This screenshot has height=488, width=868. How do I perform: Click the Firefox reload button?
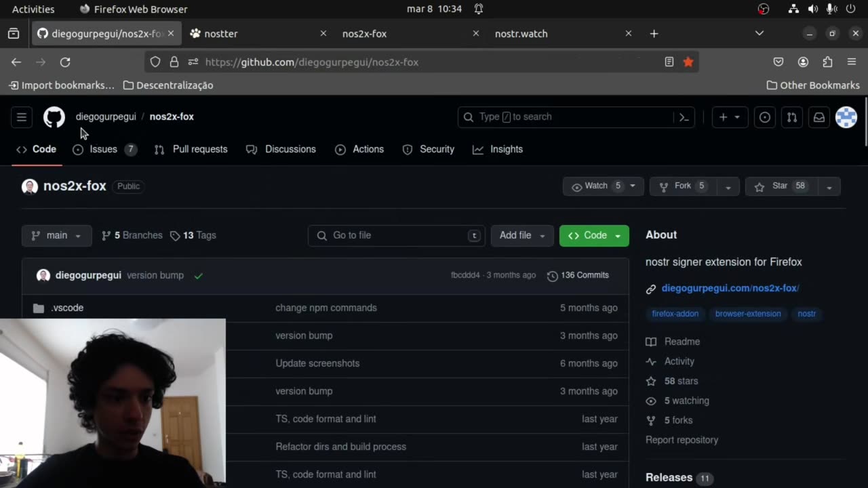pos(65,62)
